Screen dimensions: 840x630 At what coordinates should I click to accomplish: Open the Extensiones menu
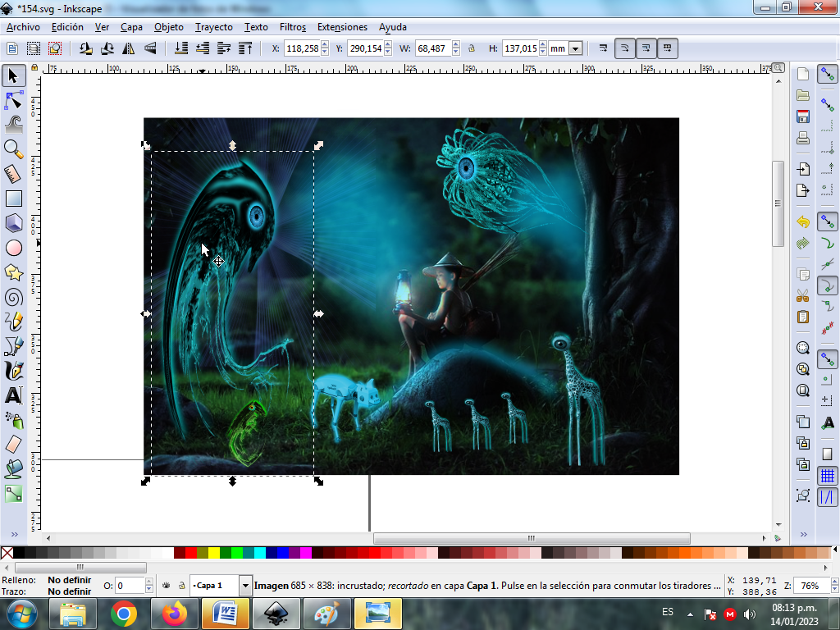click(342, 27)
